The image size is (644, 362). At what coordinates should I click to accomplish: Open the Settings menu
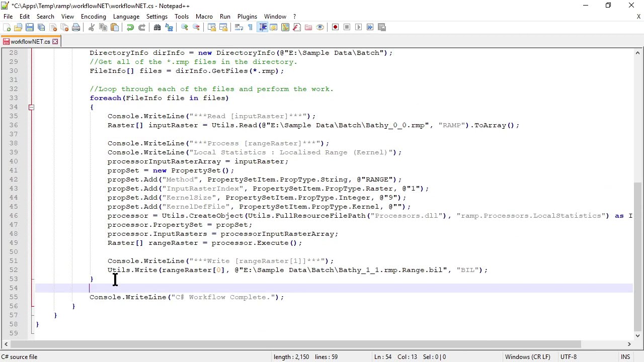click(x=157, y=17)
